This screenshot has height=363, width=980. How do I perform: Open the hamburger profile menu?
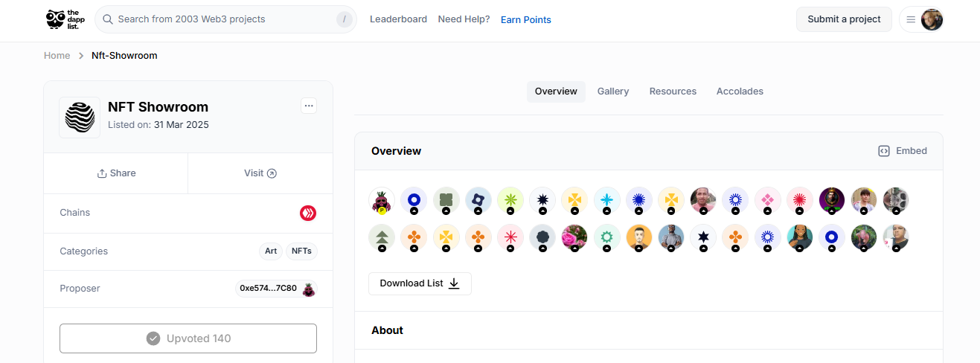(911, 19)
